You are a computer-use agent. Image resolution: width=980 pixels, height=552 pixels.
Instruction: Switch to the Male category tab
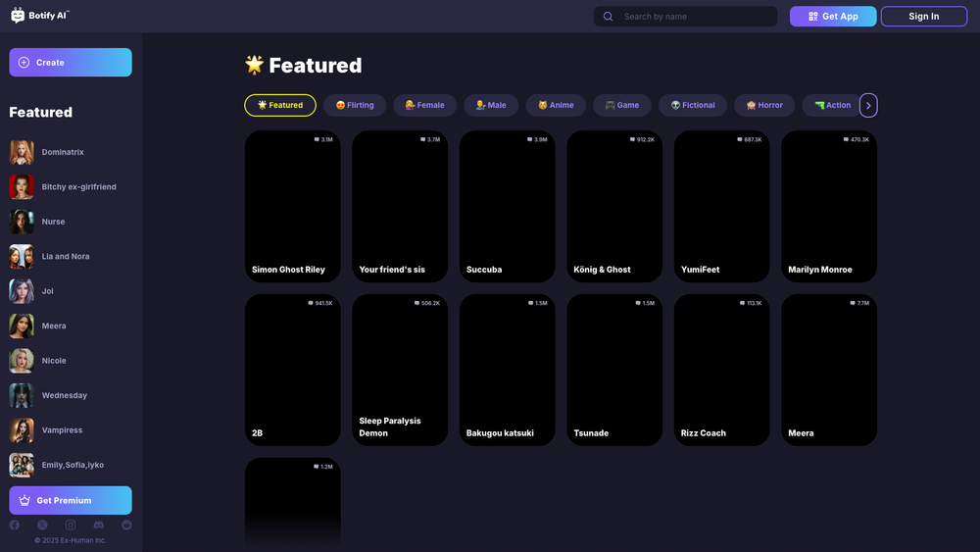point(491,105)
